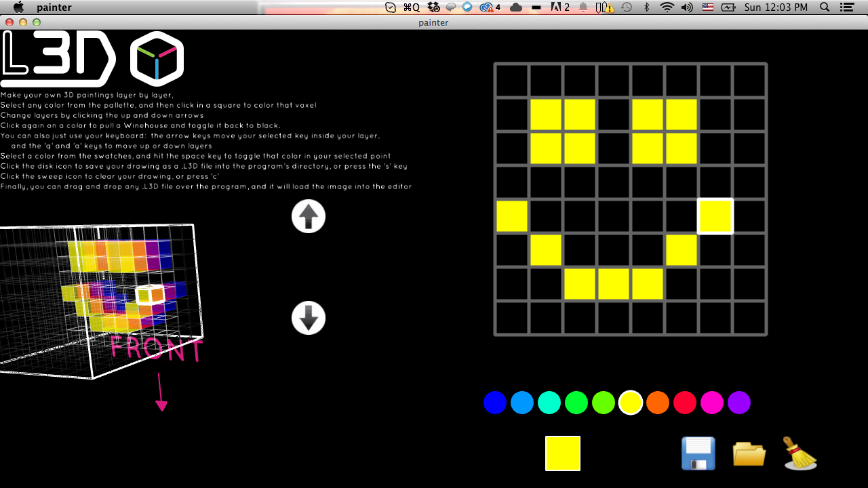Viewport: 868px width, 488px height.
Task: Open the painter application menu
Action: pyautogui.click(x=54, y=7)
